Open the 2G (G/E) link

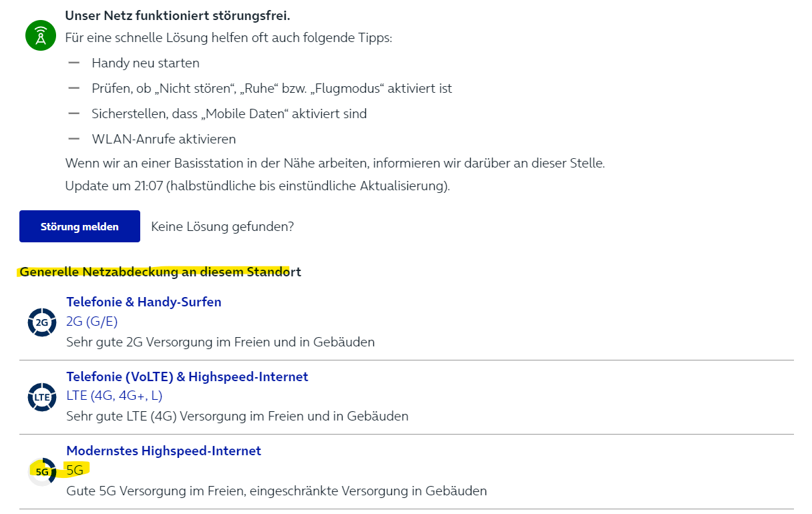(x=91, y=322)
